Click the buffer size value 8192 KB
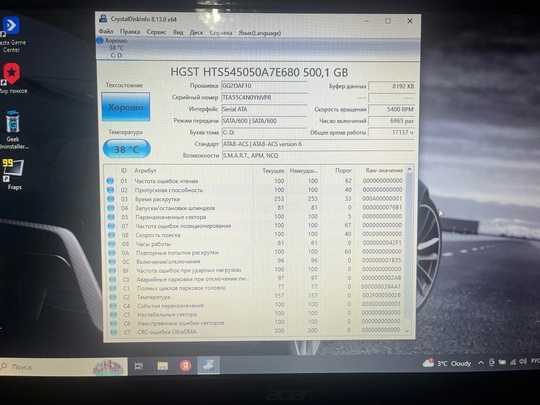 (392, 86)
